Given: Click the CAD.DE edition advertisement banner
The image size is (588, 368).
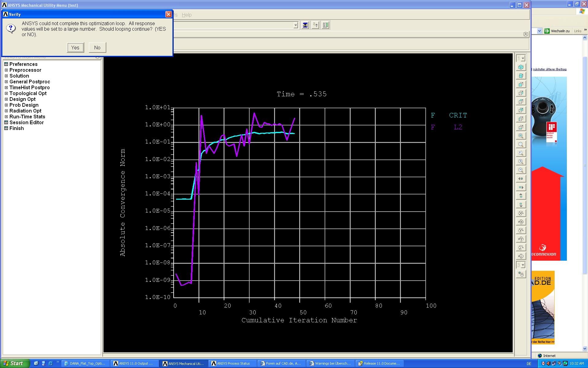Looking at the screenshot, I should [543, 308].
